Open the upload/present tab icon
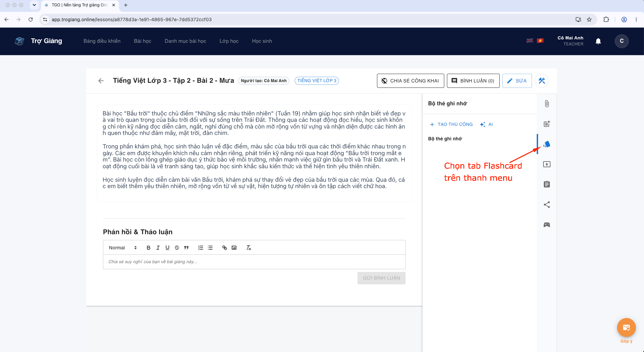The image size is (644, 352). (x=547, y=164)
